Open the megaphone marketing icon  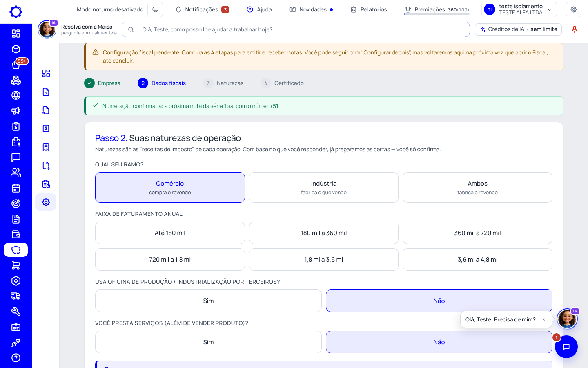coord(16,111)
